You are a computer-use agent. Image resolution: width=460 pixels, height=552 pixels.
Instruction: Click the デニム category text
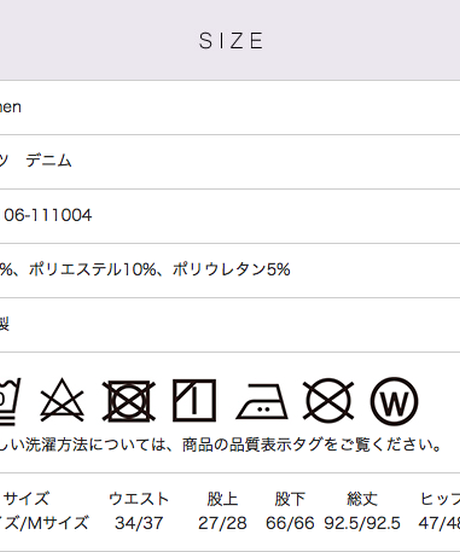click(x=49, y=161)
